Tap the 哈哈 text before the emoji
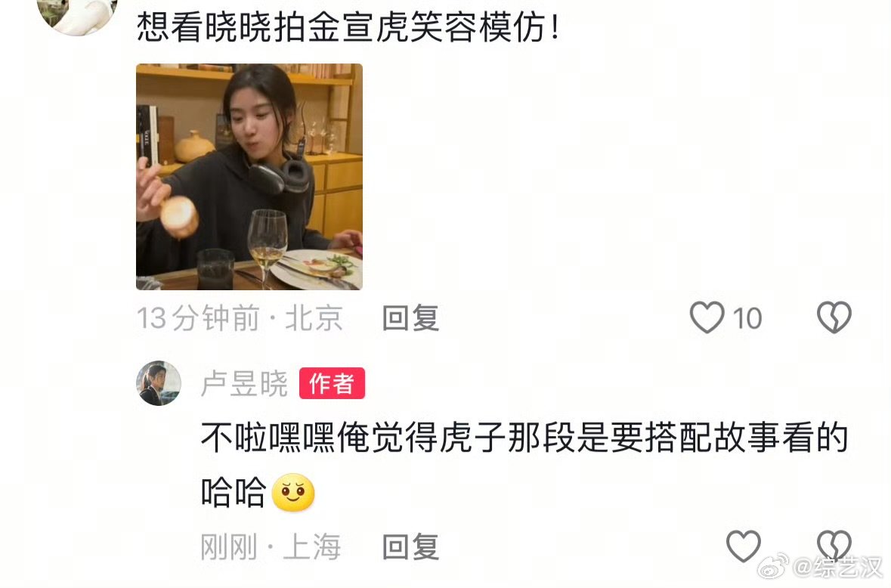This screenshot has width=891, height=588. [x=234, y=492]
